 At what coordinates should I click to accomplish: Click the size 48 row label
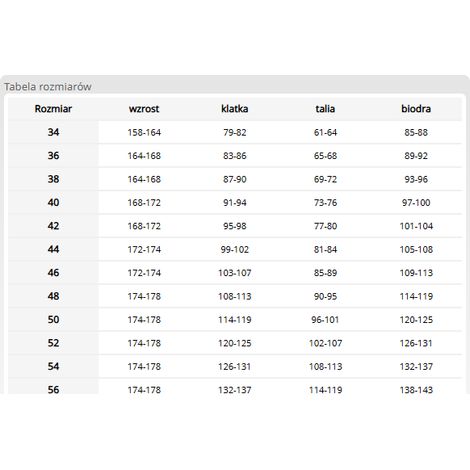[53, 296]
